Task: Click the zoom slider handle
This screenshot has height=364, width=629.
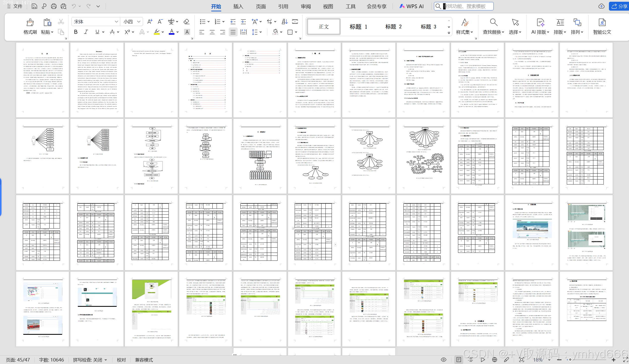Action: pos(570,360)
